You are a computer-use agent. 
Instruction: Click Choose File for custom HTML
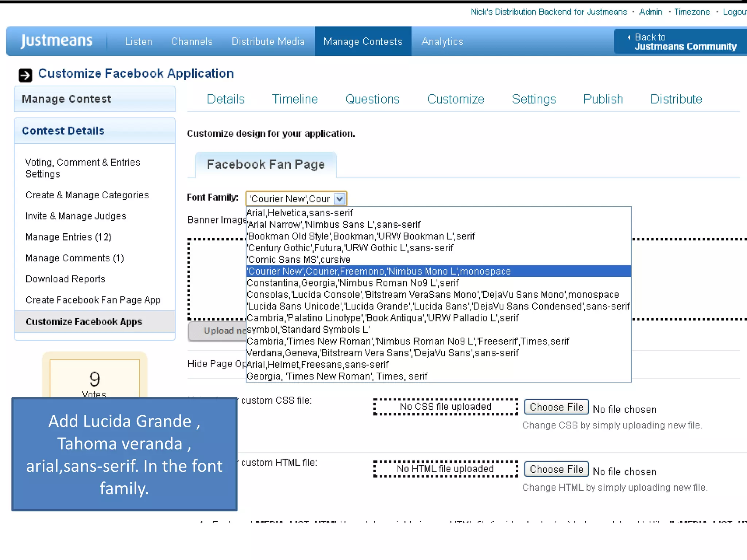click(556, 469)
